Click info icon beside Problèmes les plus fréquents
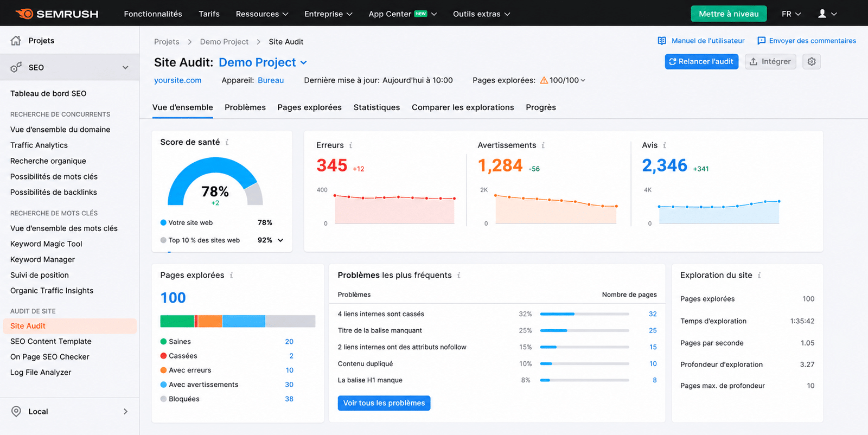Image resolution: width=868 pixels, height=435 pixels. pyautogui.click(x=458, y=275)
